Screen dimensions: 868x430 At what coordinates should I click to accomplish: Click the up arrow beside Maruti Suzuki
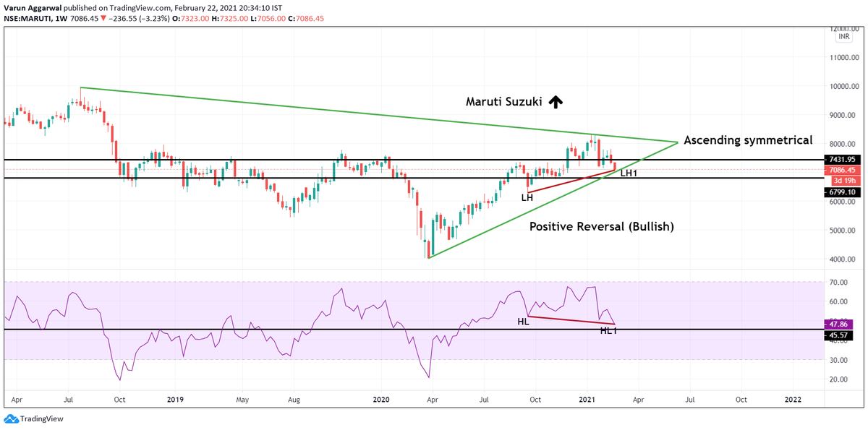(555, 102)
